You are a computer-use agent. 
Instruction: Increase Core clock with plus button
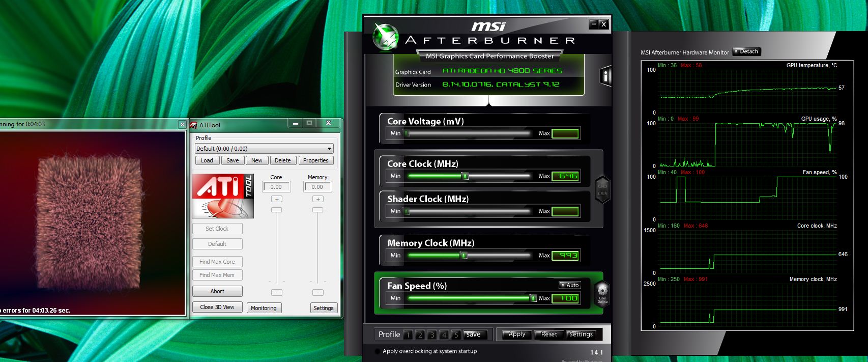point(276,199)
